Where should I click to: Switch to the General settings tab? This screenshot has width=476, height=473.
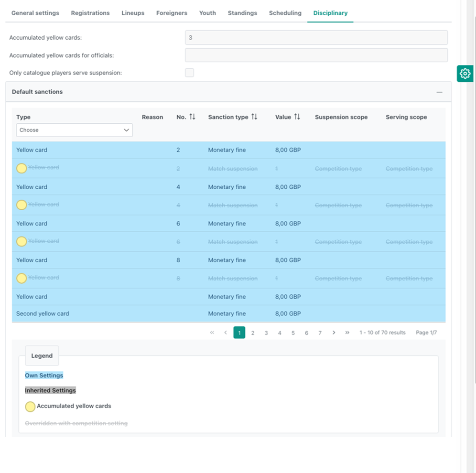point(35,13)
